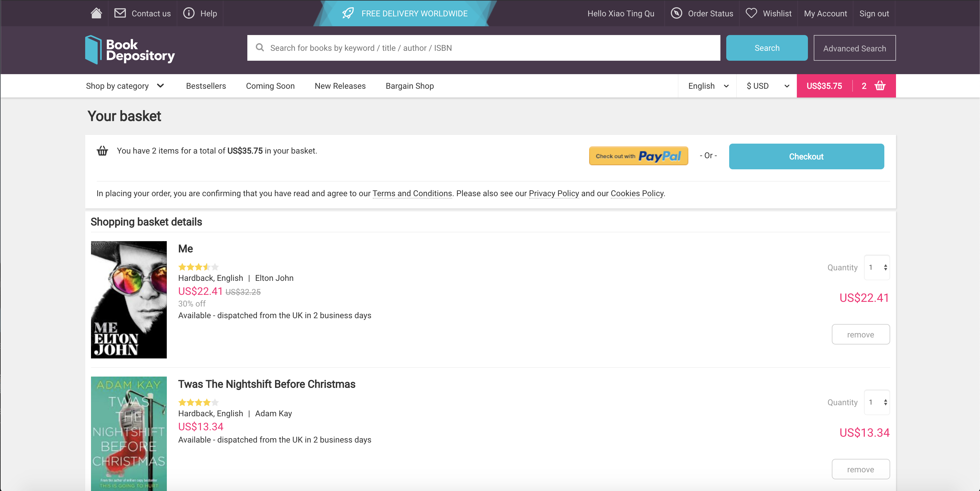Focus the book search field

484,48
